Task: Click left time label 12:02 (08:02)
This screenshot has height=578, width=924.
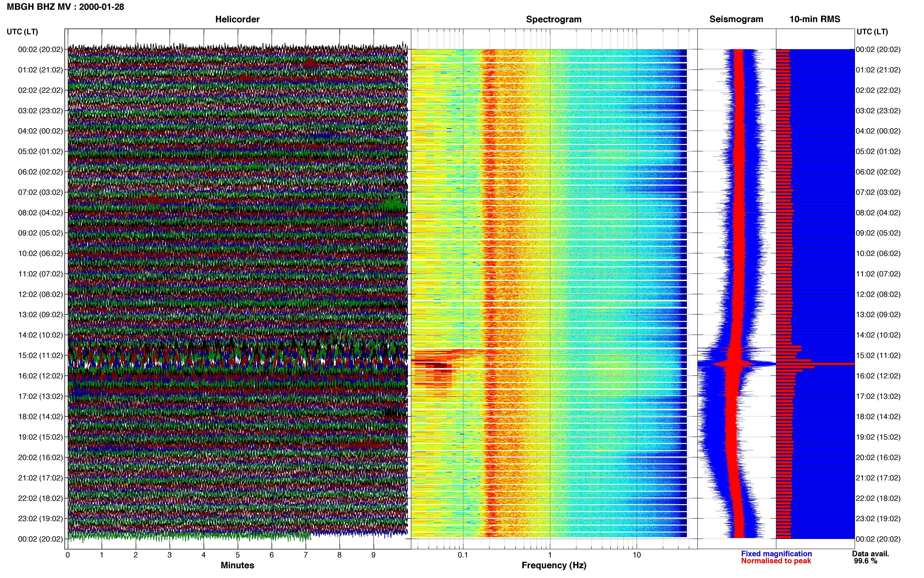Action: click(x=41, y=294)
